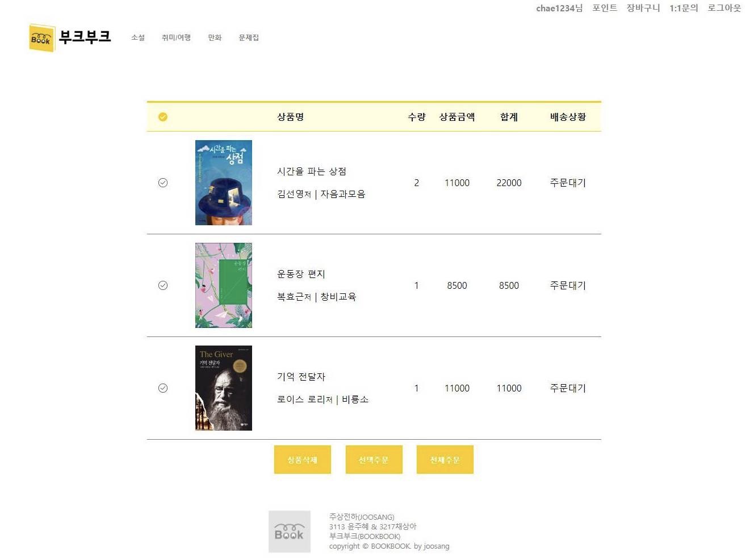This screenshot has width=754, height=560.
Task: Open the 만화 category menu
Action: tap(215, 37)
